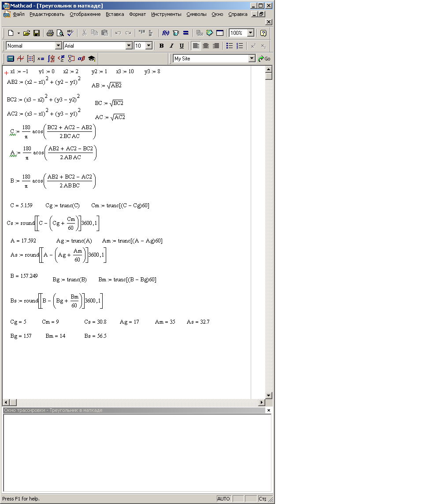Screen dimensions: 423x504
Task: Open the Окно menu
Action: click(x=217, y=14)
